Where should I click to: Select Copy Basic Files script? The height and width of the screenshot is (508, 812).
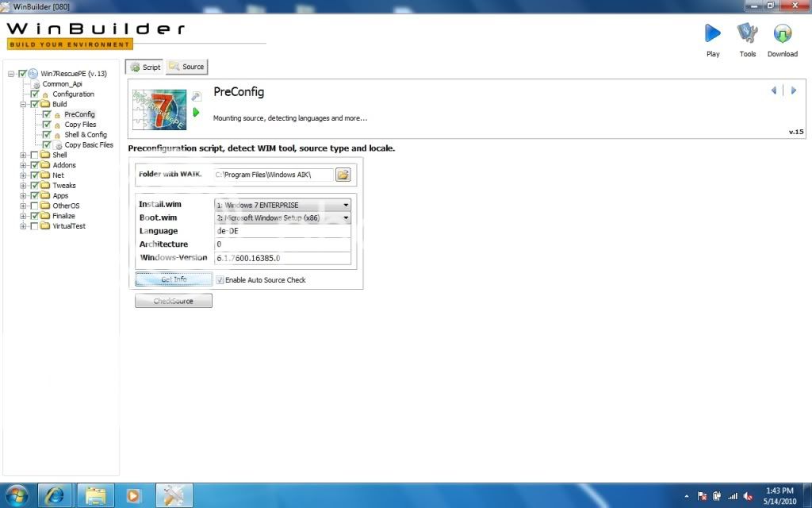[89, 145]
